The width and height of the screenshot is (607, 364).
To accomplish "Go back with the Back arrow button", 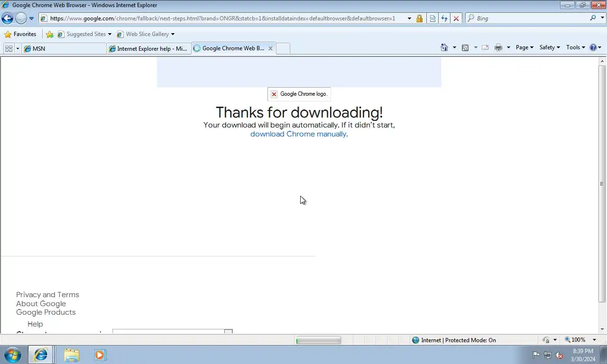I will click(x=7, y=18).
